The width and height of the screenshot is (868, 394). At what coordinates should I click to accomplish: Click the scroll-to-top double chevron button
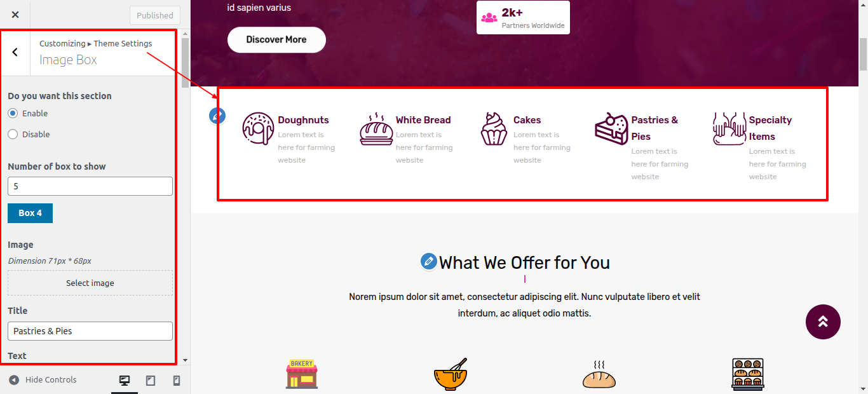pyautogui.click(x=823, y=322)
